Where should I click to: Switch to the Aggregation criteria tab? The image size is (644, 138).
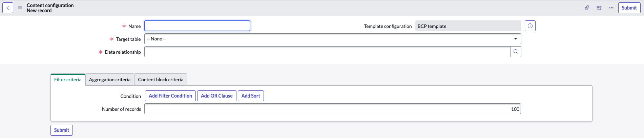coord(110,80)
